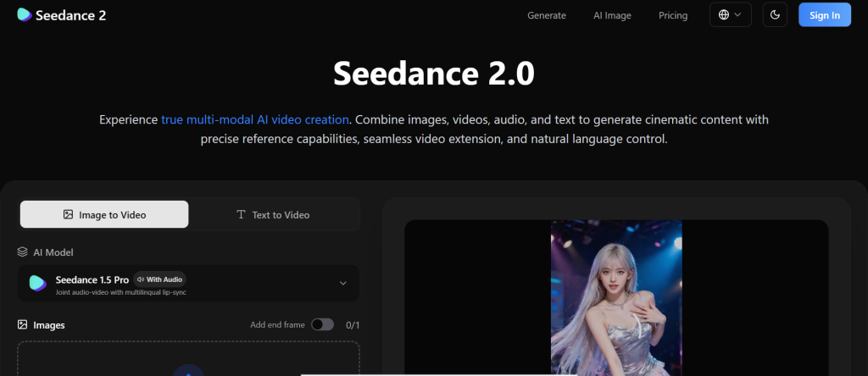
Task: Switch to the Text to Video tab
Action: point(273,214)
